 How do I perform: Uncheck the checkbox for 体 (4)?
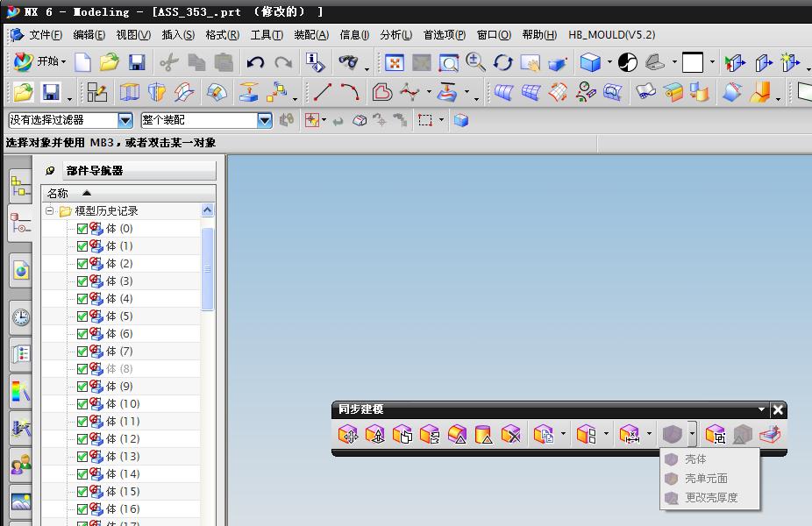(82, 299)
